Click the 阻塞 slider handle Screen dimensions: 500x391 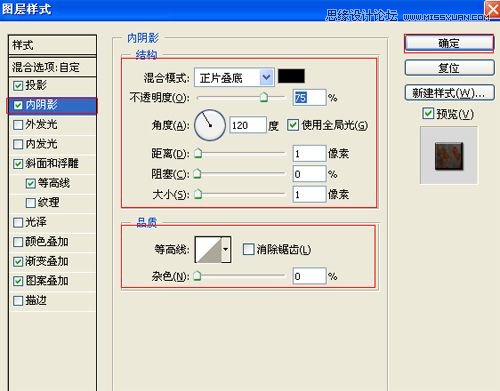point(197,173)
